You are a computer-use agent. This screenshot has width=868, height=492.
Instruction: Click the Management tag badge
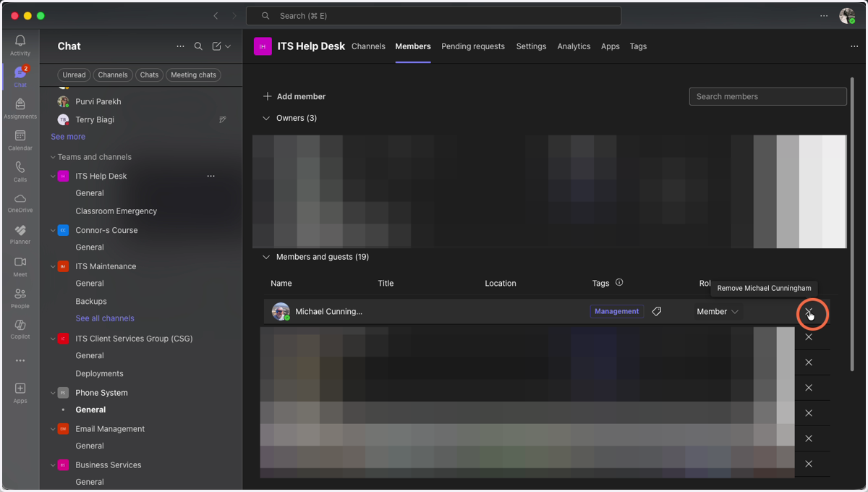tap(617, 312)
